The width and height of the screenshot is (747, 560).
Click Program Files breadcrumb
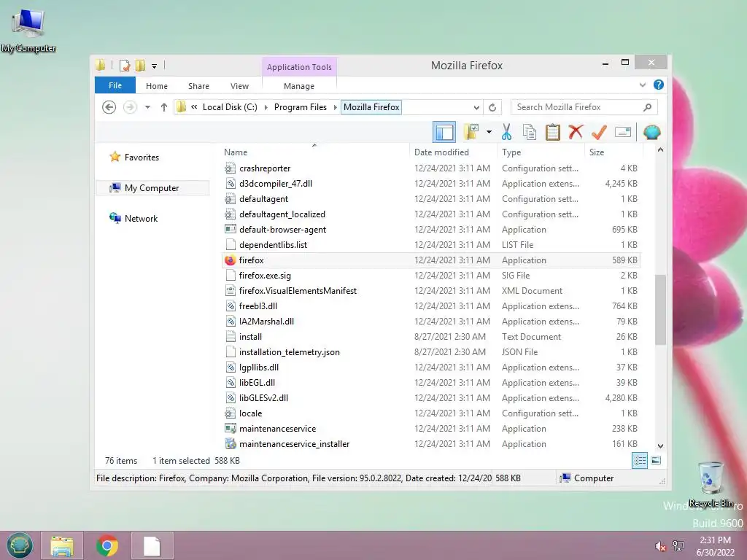pos(300,107)
